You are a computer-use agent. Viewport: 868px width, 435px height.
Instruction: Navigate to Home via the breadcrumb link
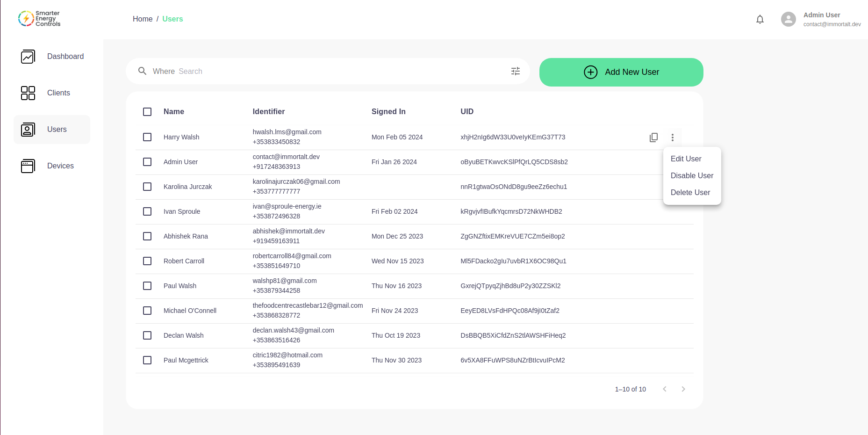[143, 19]
